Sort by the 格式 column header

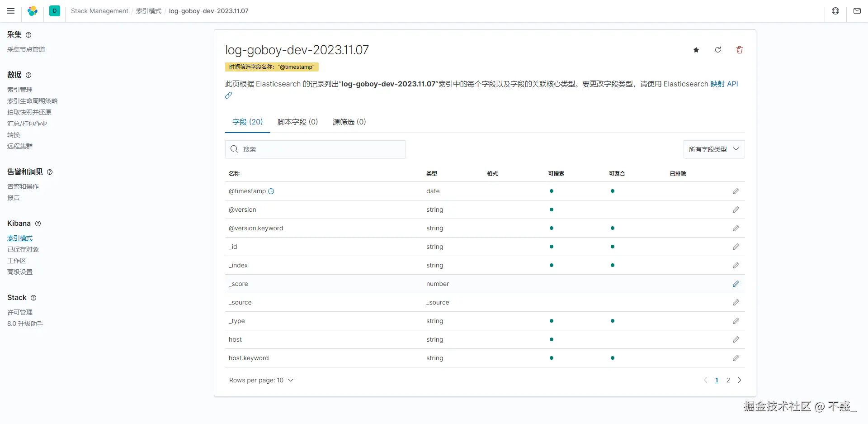coord(492,174)
